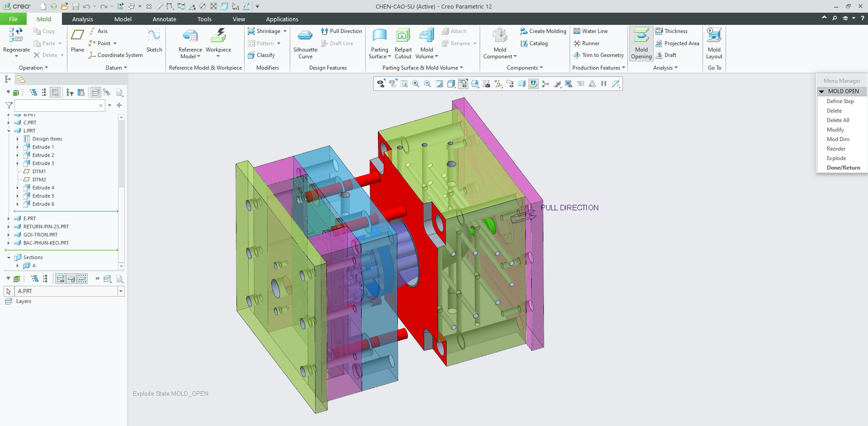Viewport: 868px width, 426px height.
Task: Toggle the pause display button in graphics toolbar
Action: 604,84
